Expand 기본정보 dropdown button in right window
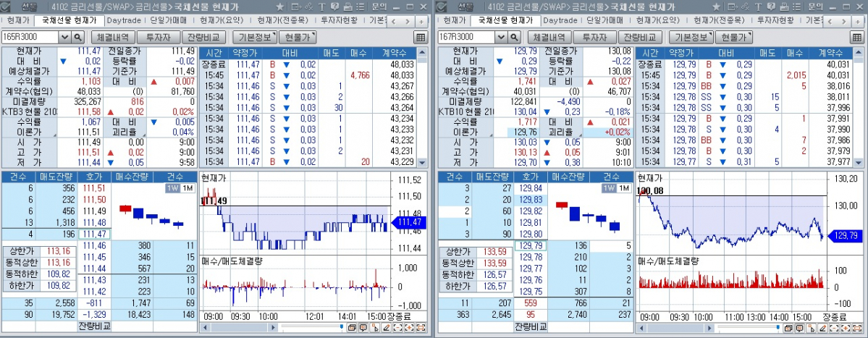The image size is (868, 338). [x=691, y=37]
